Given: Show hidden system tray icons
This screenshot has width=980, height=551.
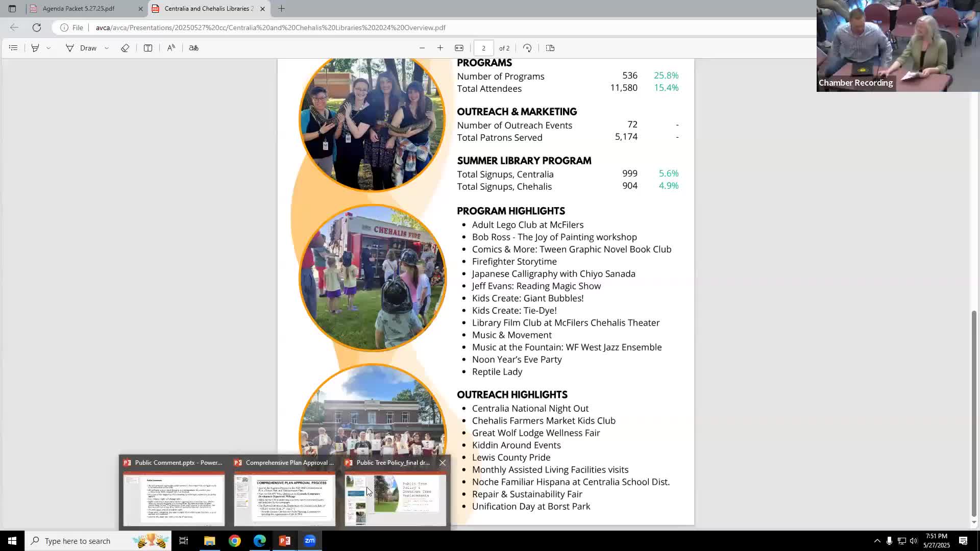Looking at the screenshot, I should 877,541.
